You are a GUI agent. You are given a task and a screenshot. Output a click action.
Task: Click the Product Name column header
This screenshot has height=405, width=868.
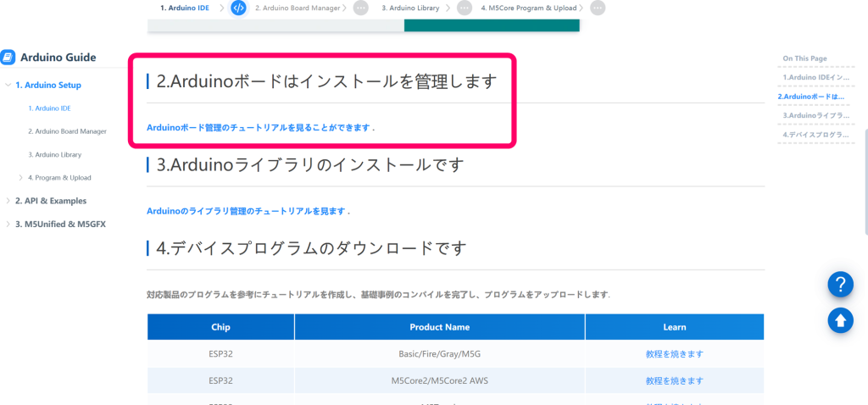point(440,327)
